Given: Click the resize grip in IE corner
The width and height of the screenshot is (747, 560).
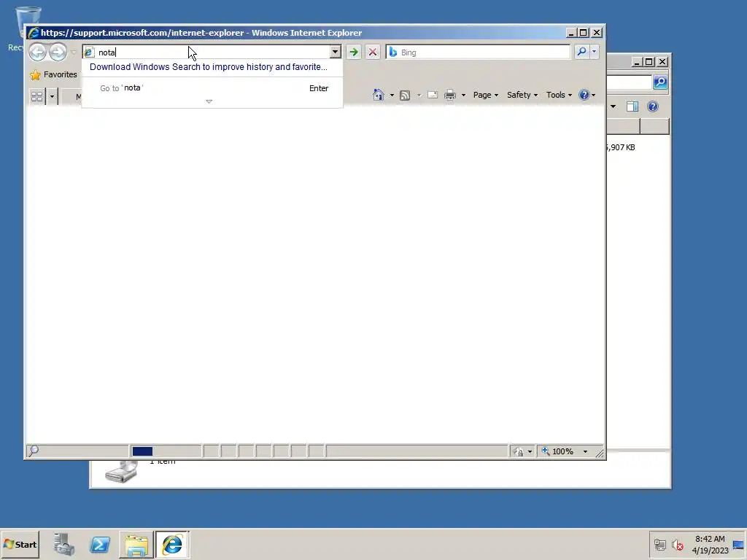Looking at the screenshot, I should (x=600, y=454).
